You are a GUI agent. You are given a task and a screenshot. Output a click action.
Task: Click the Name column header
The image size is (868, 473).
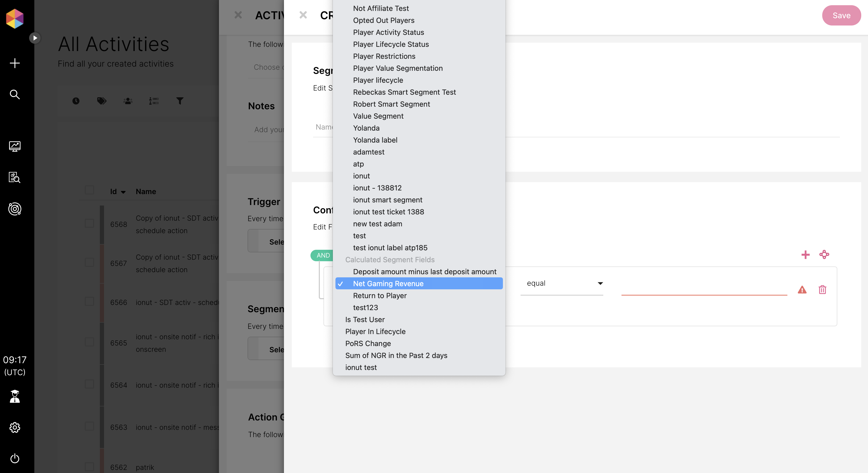(146, 191)
